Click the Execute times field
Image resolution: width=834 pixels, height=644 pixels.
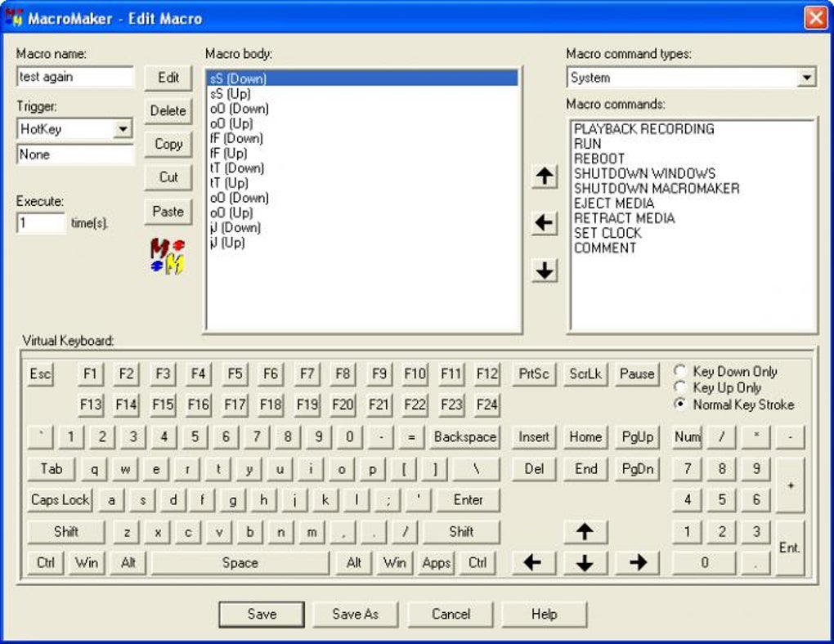[41, 223]
